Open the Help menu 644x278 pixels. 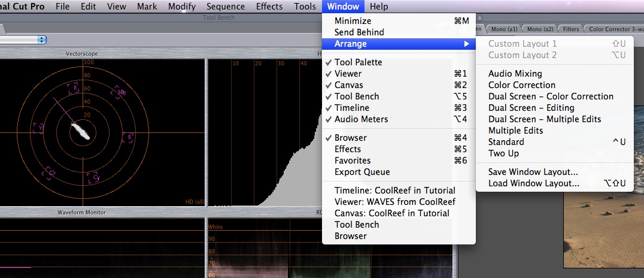click(x=379, y=7)
